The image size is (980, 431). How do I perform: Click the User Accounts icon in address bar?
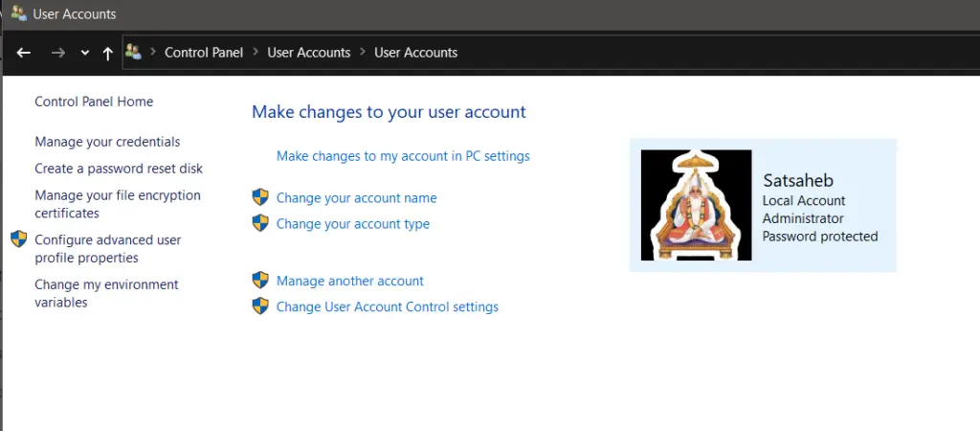(133, 52)
